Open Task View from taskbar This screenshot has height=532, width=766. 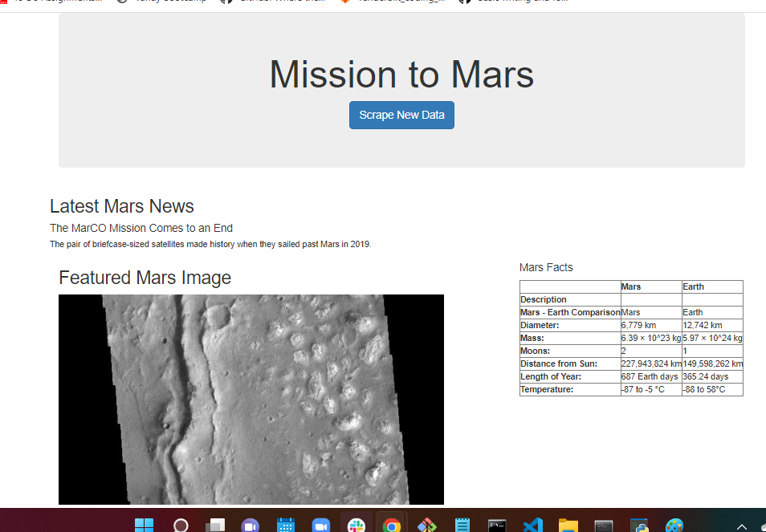click(215, 525)
